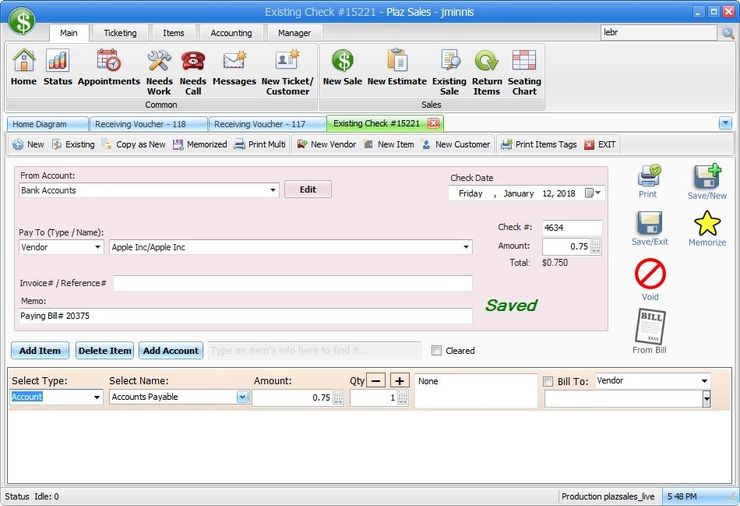Open the Check Date calendar dropdown
740x506 pixels.
tap(593, 193)
